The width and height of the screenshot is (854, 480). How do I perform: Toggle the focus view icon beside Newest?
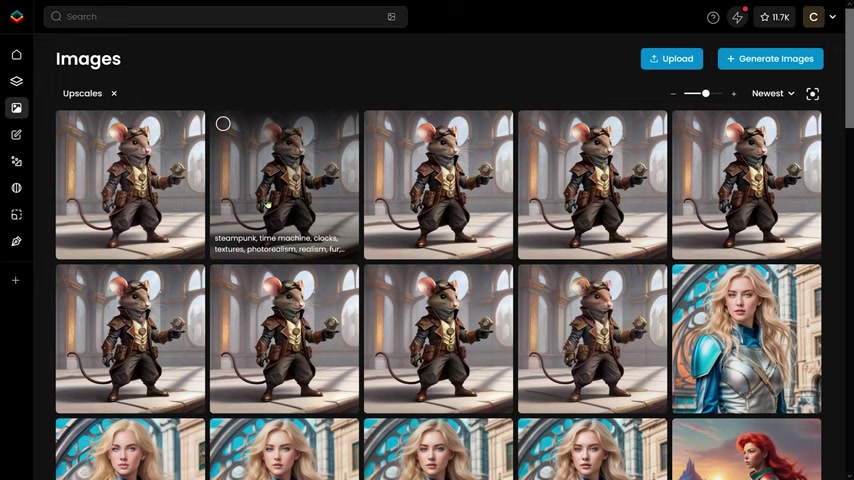pyautogui.click(x=812, y=94)
